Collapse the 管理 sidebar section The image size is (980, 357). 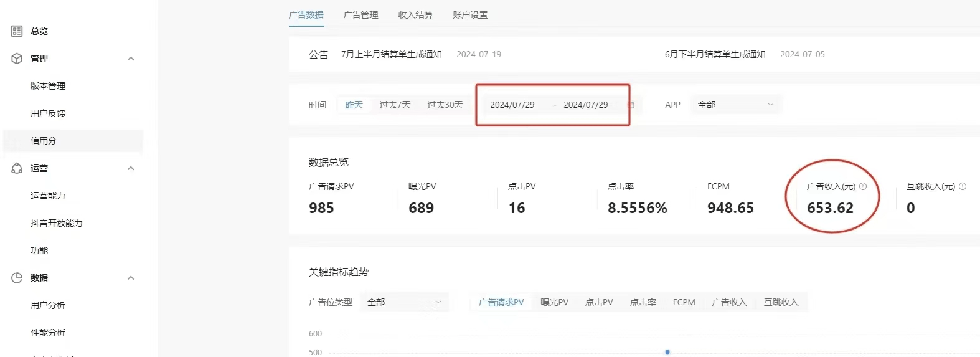(x=131, y=59)
